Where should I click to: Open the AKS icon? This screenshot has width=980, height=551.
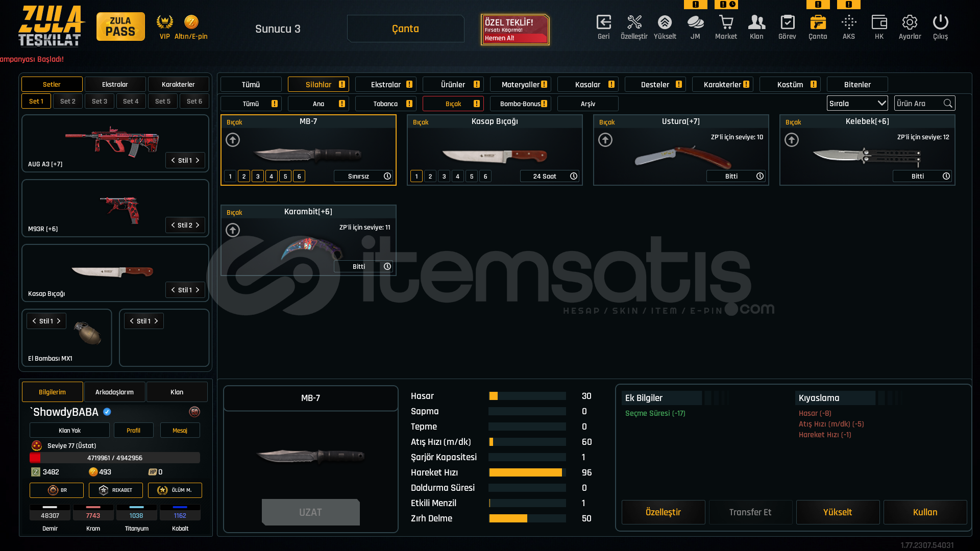[x=849, y=22]
